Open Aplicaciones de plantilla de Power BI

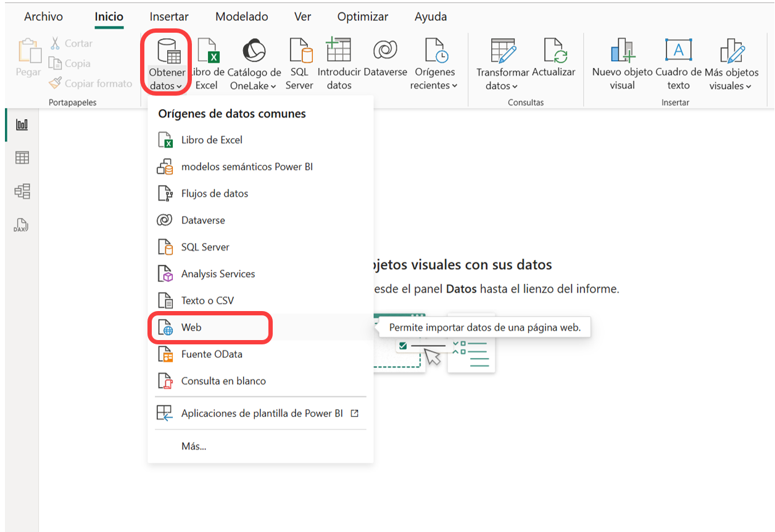(260, 414)
